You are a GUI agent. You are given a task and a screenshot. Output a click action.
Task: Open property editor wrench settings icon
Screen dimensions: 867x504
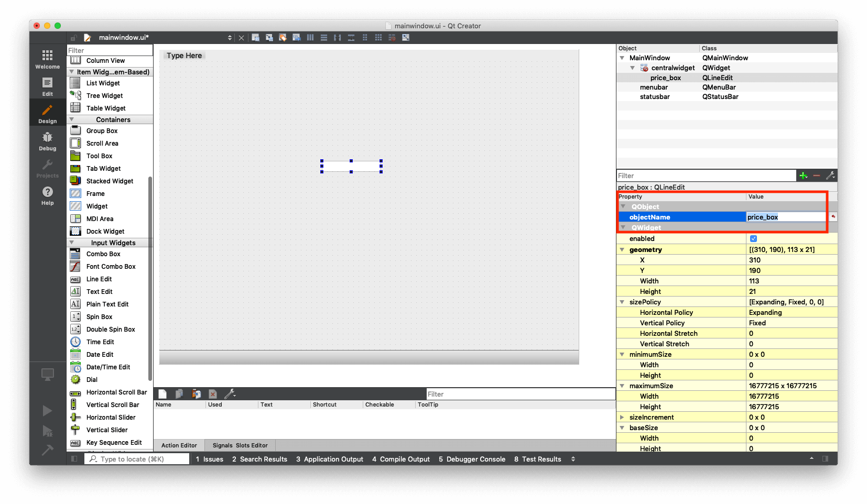click(x=830, y=176)
